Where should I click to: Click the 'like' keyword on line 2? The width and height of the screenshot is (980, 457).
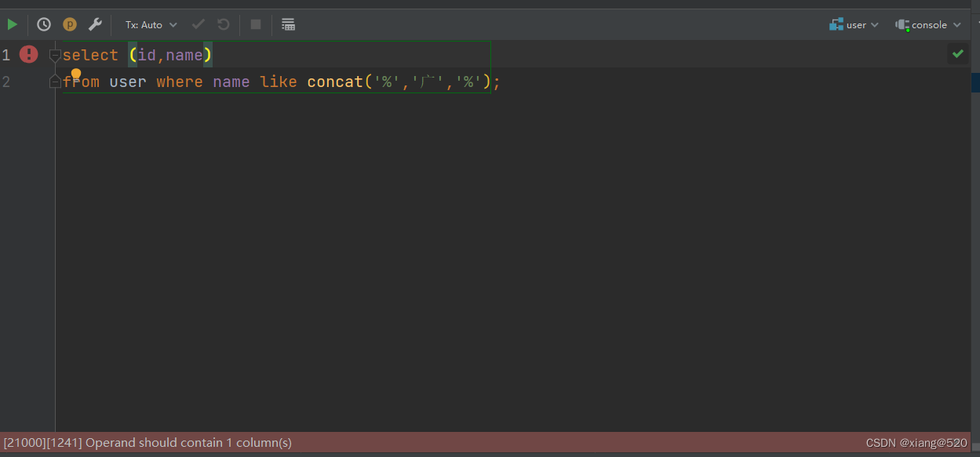pos(279,82)
